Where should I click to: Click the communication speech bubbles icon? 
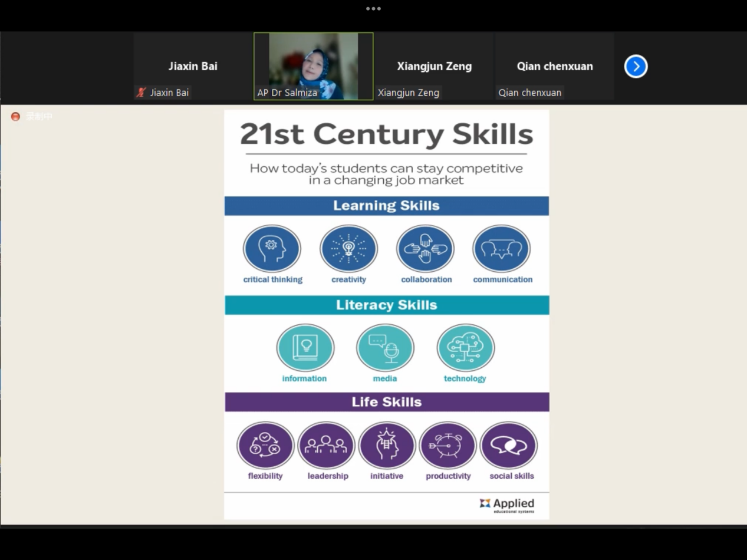(x=502, y=249)
